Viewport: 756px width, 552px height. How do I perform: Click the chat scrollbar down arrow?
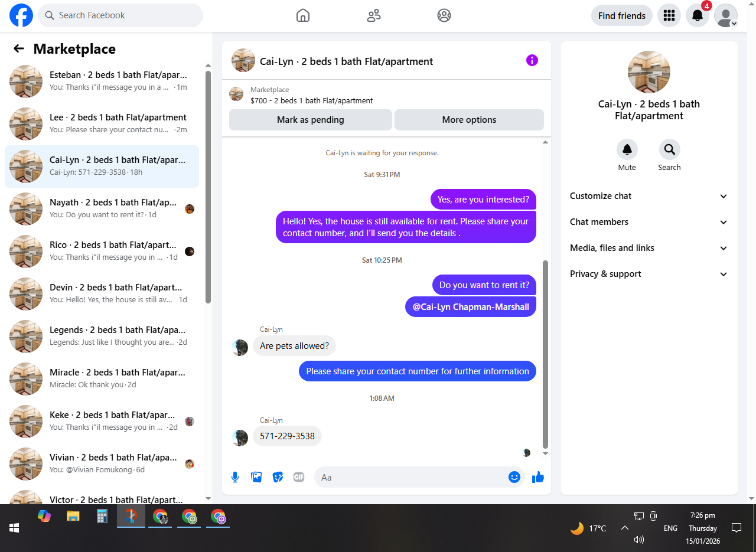tap(545, 453)
